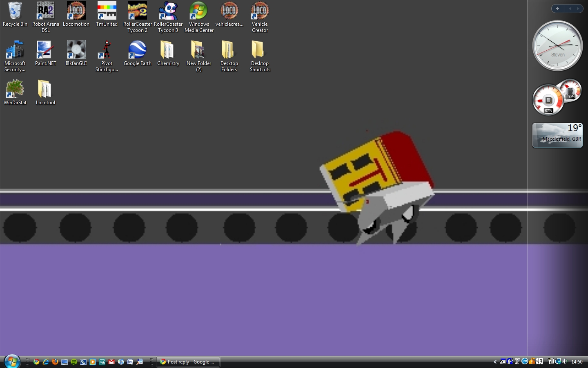Click the trophy-shaped tray icon
The width and height of the screenshot is (588, 368).
point(517,361)
